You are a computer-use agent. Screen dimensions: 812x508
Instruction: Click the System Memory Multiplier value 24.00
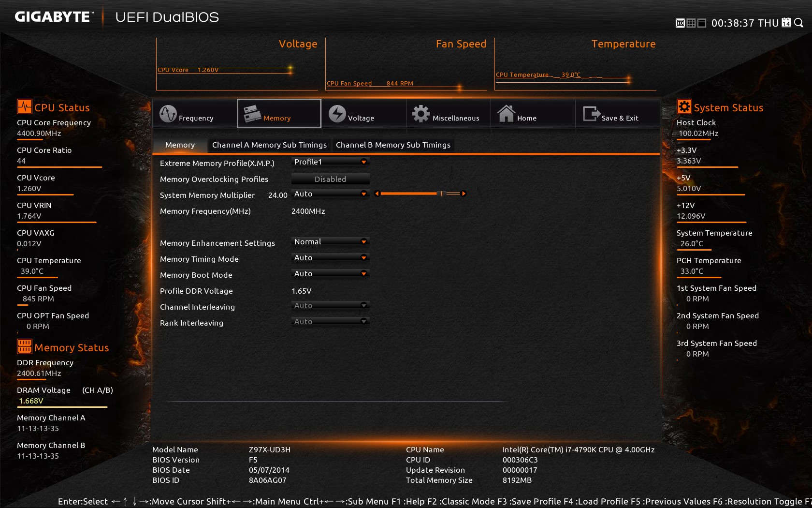point(278,195)
